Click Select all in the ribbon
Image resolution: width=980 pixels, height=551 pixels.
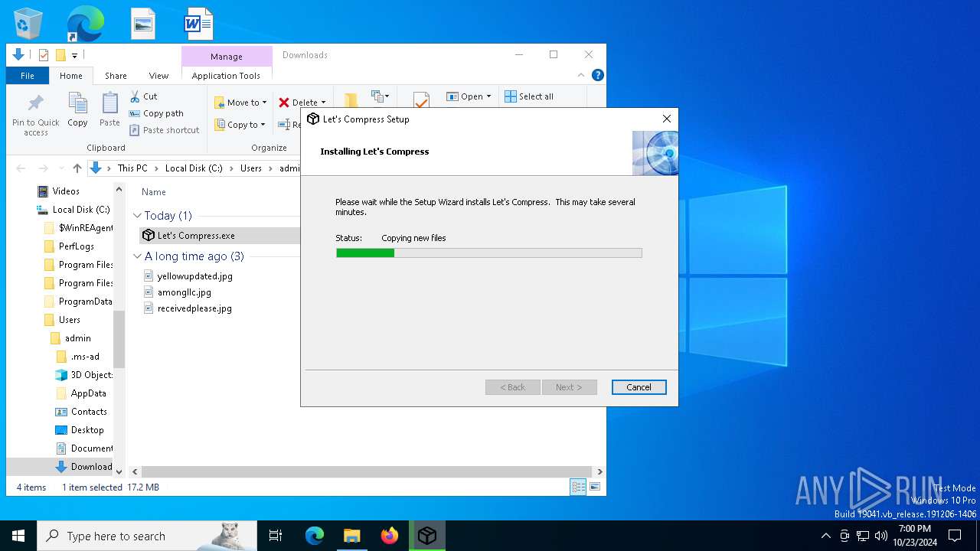529,96
